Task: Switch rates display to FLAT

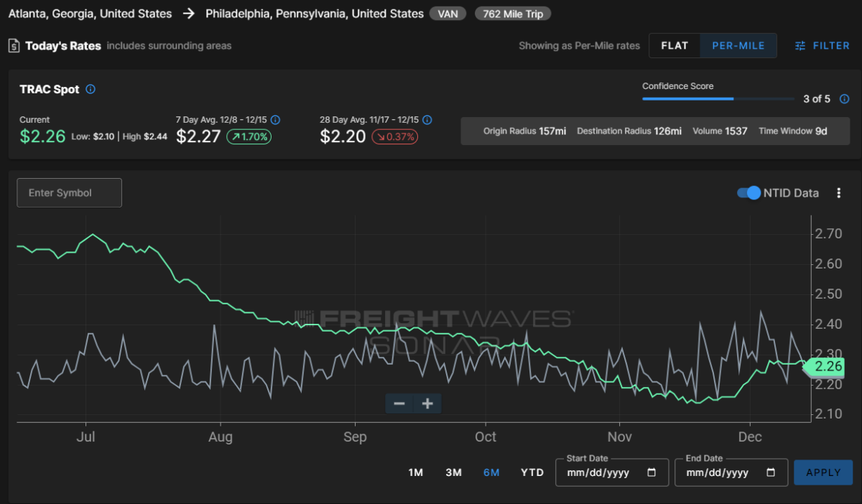Action: (x=675, y=45)
